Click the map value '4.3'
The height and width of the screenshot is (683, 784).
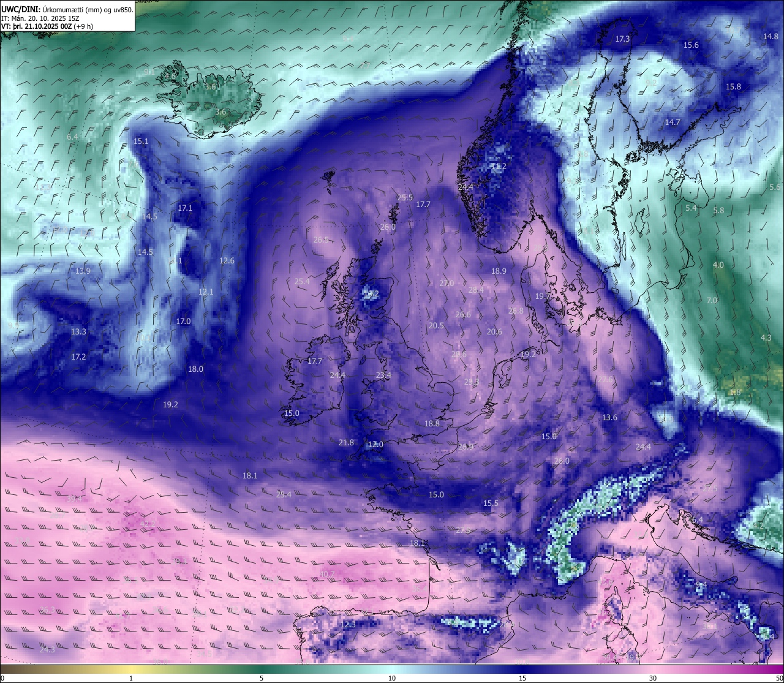(766, 338)
